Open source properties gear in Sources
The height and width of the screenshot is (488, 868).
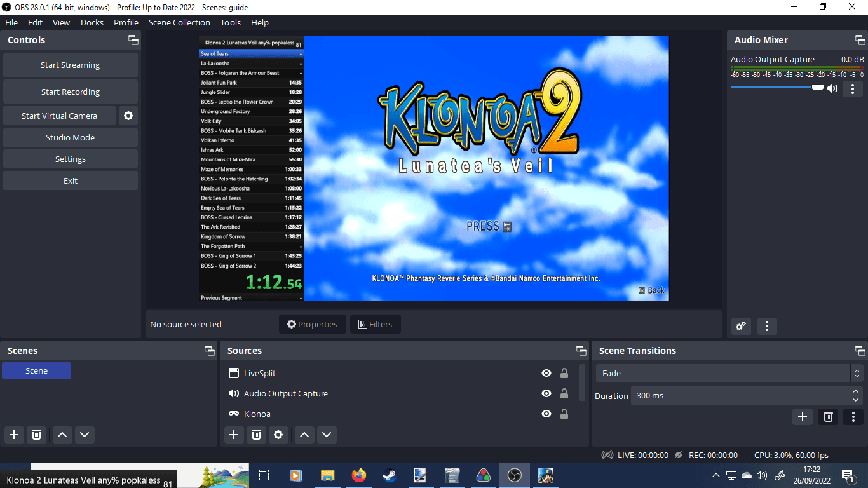click(x=278, y=435)
